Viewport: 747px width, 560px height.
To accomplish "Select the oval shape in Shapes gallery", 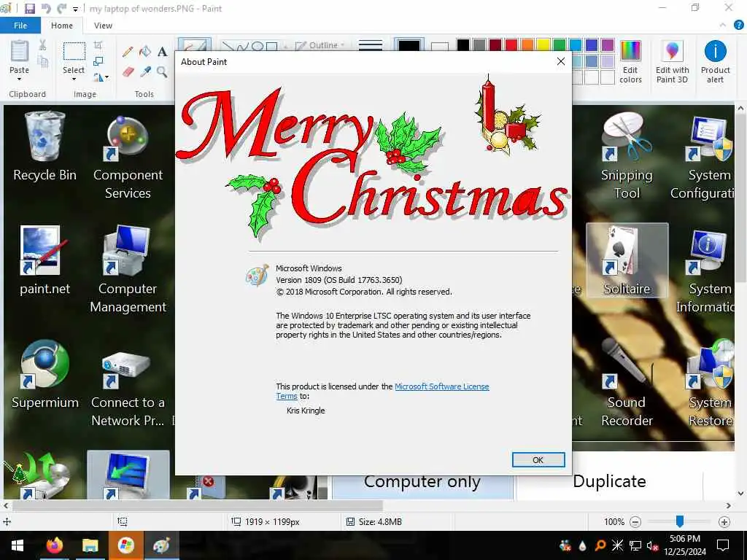I will click(x=258, y=47).
